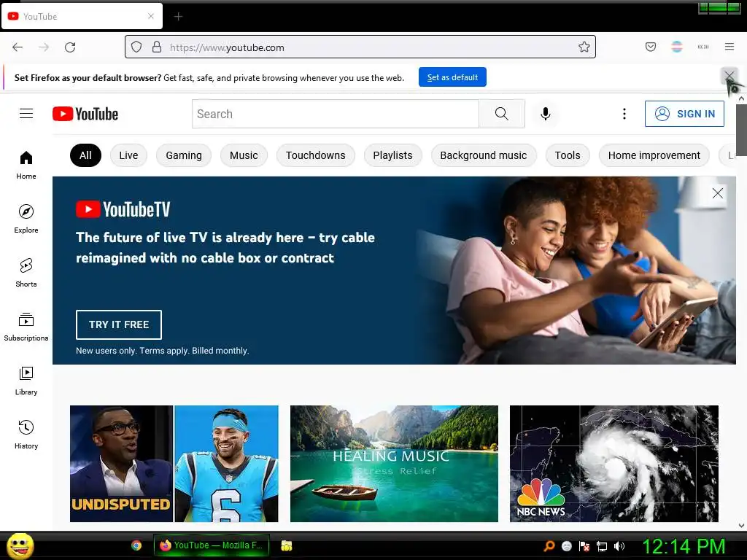
Task: Open tracking protection shield icon
Action: tap(136, 47)
